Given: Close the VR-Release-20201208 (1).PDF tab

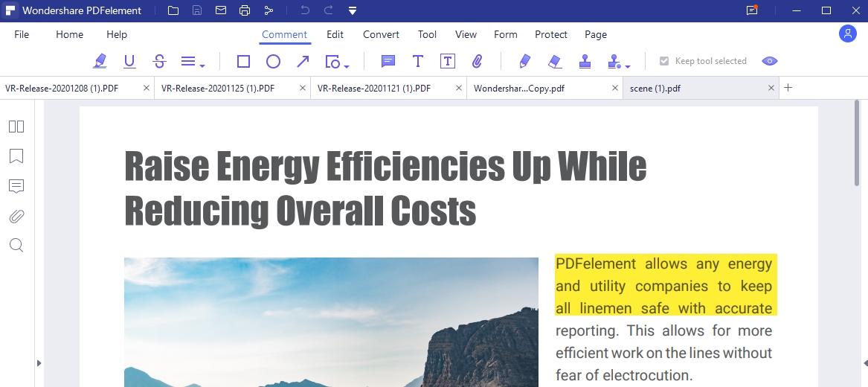Looking at the screenshot, I should click(146, 88).
